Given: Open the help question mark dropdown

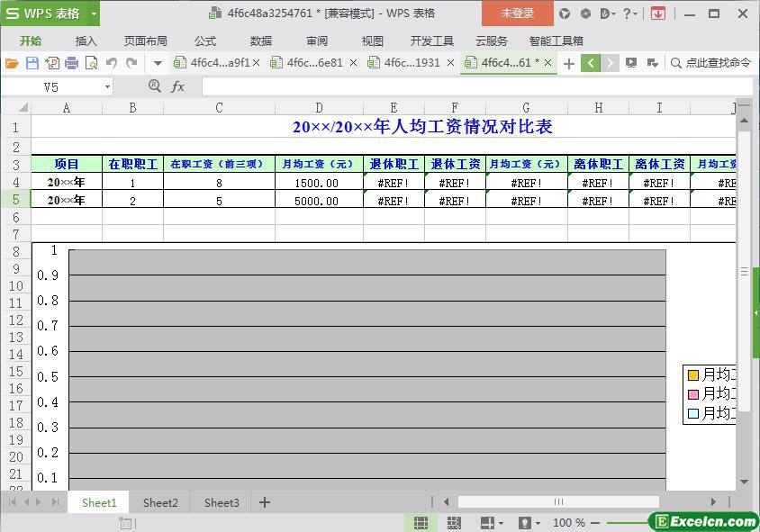Looking at the screenshot, I should 630,14.
